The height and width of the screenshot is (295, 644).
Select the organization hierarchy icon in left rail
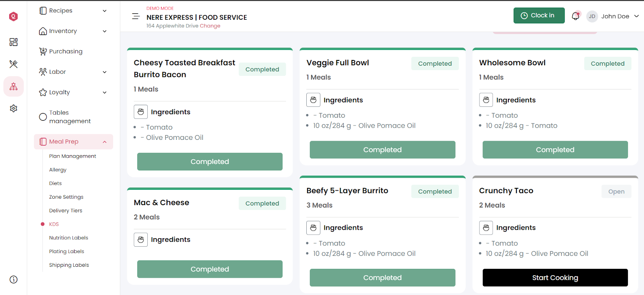(x=14, y=86)
